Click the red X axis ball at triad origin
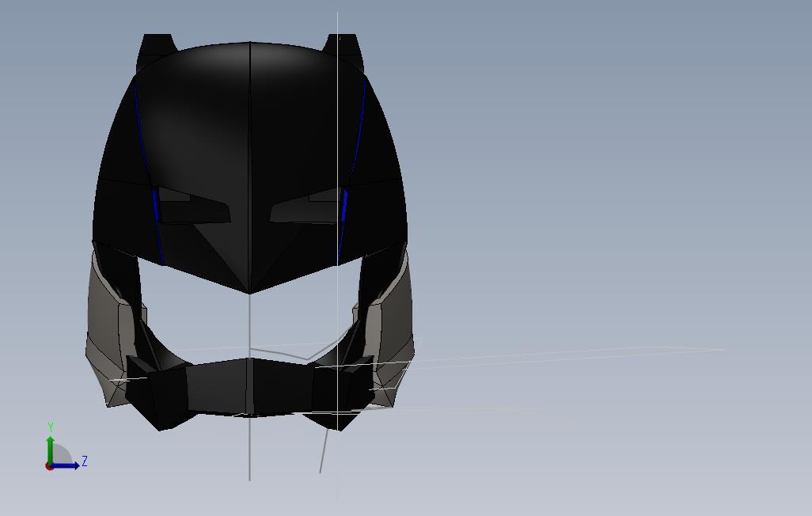812x516 pixels. [49, 467]
